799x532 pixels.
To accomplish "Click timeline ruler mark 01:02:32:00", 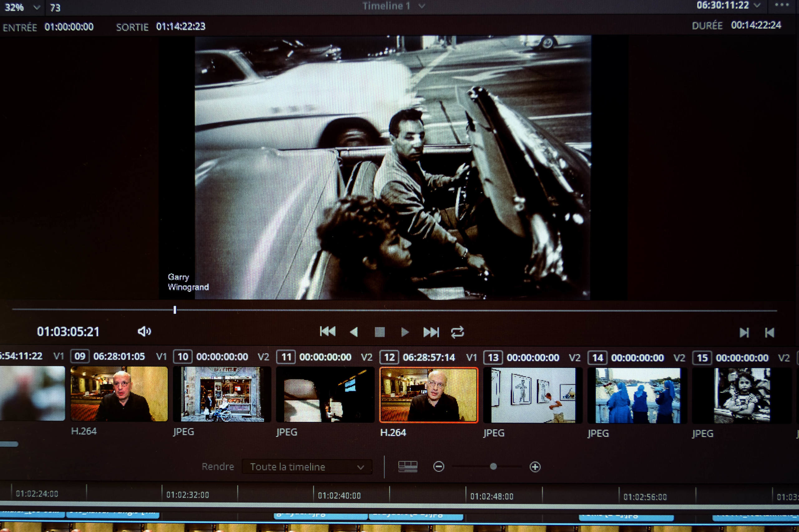I will coord(188,495).
